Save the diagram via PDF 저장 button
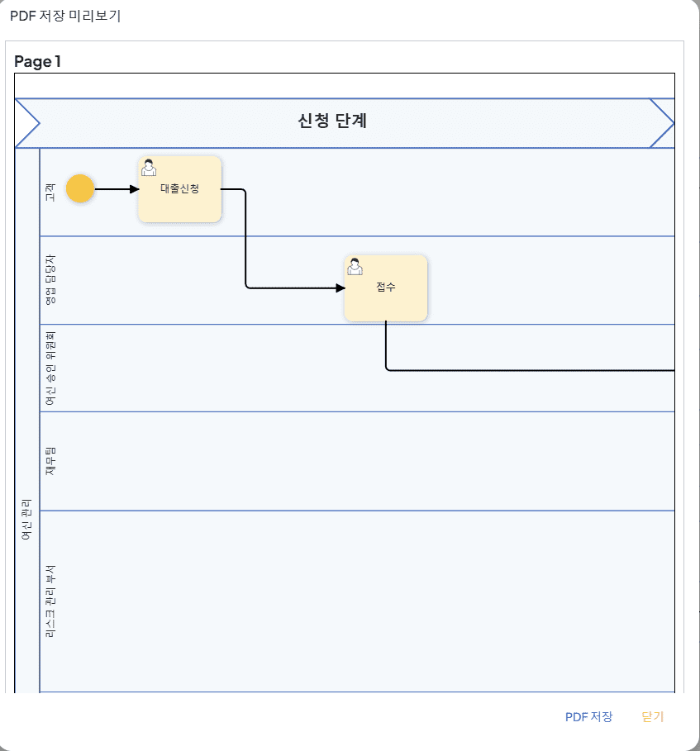700x751 pixels. pyautogui.click(x=589, y=716)
